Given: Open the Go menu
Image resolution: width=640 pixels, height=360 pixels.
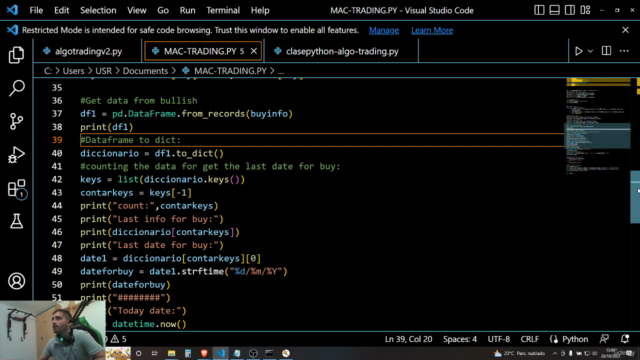Looking at the screenshot, I should click(163, 10).
